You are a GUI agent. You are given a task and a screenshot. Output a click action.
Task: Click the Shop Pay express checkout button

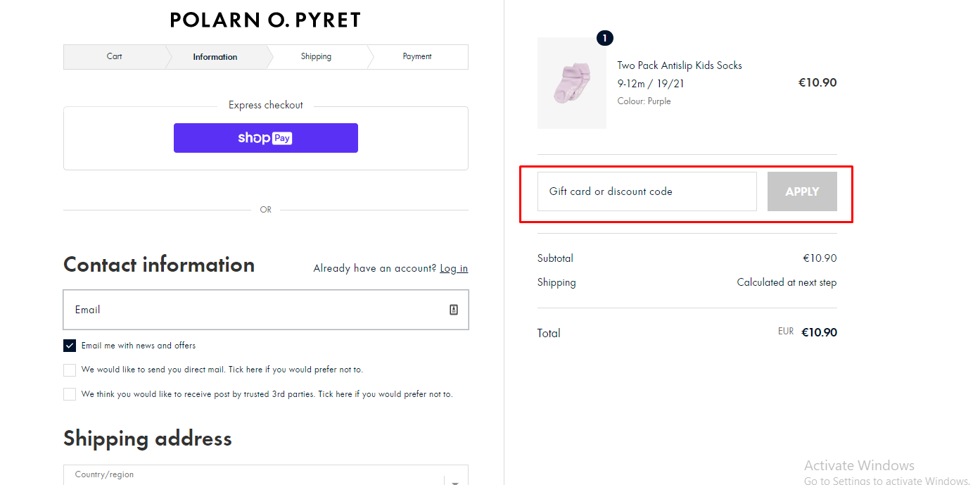265,138
